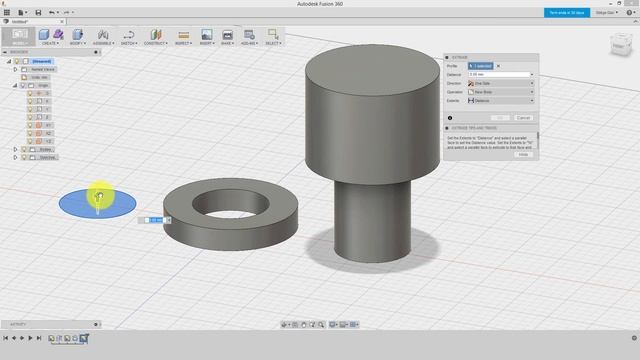Viewport: 640px width, 360px height.
Task: Click the Add-Ins icon
Action: click(249, 35)
